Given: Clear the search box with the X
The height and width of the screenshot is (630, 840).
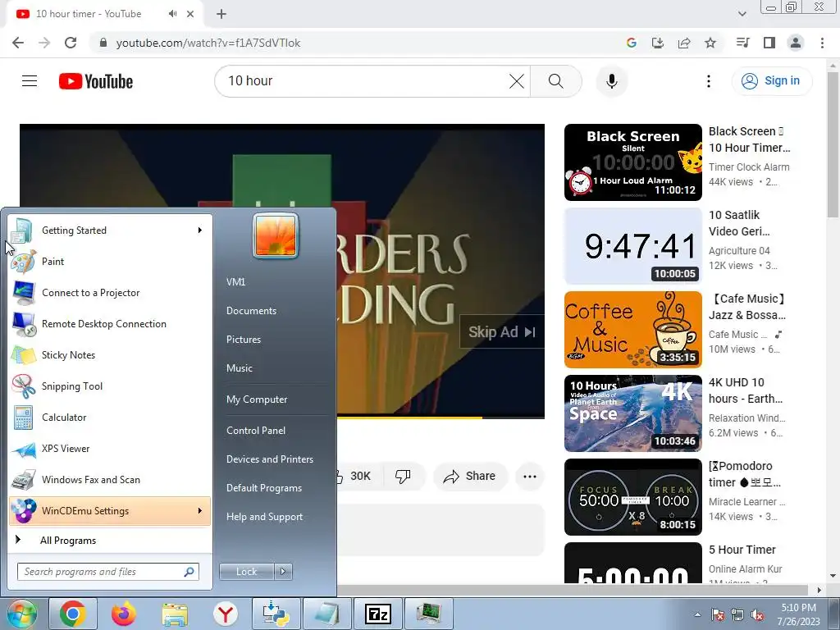Looking at the screenshot, I should [517, 81].
